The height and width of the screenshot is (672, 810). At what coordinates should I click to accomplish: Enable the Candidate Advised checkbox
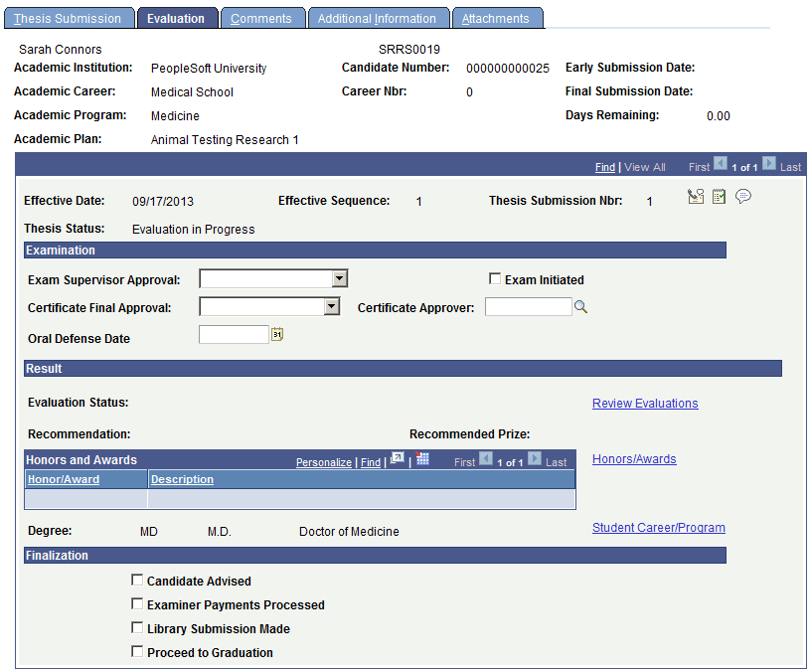(x=137, y=581)
